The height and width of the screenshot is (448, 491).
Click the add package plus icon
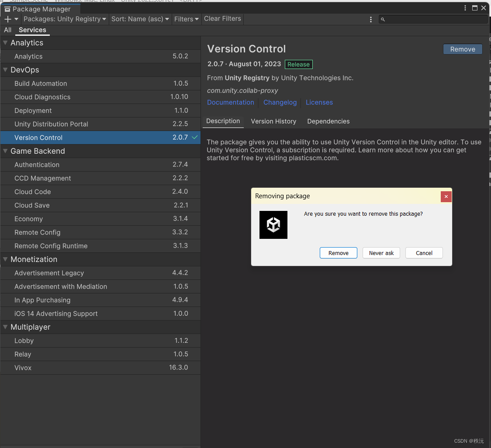[7, 19]
